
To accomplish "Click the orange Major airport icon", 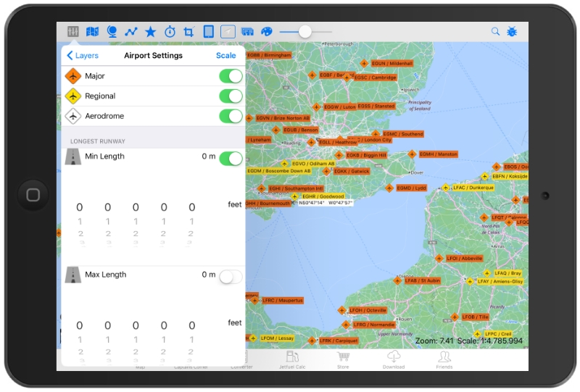I will (73, 76).
